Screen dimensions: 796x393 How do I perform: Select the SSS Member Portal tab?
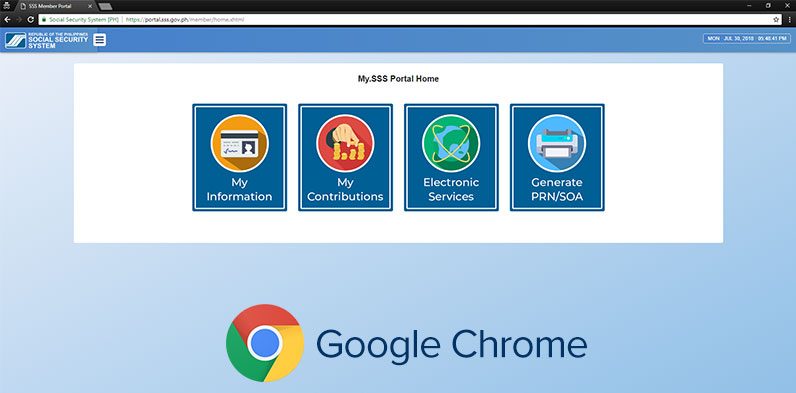tap(55, 6)
